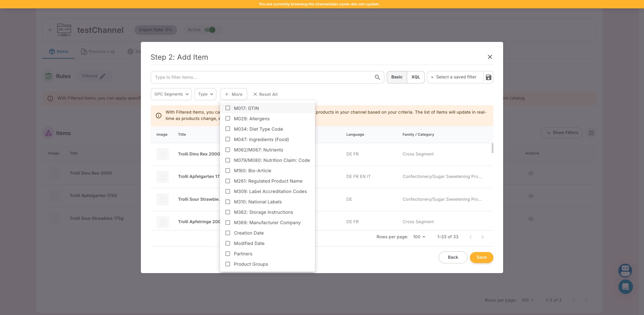Image resolution: width=644 pixels, height=315 pixels.
Task: Click the grid view icon near Show Filters
Action: (591, 133)
